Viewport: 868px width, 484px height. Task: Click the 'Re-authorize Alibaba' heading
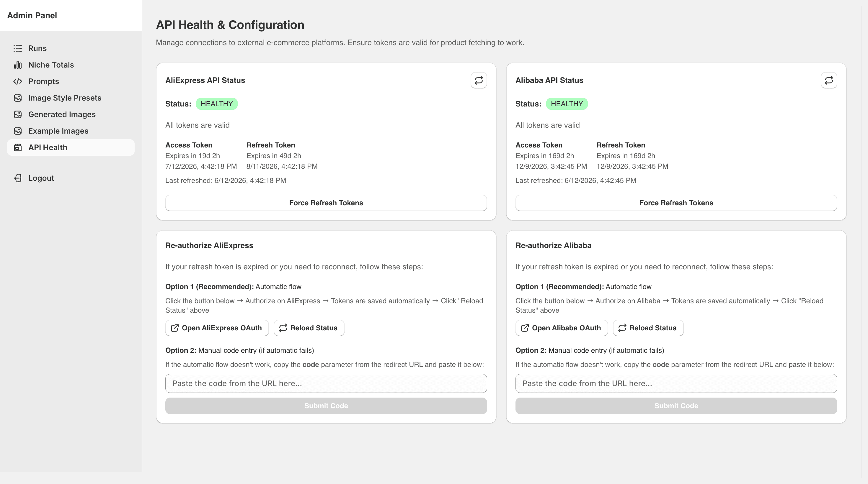coord(553,245)
